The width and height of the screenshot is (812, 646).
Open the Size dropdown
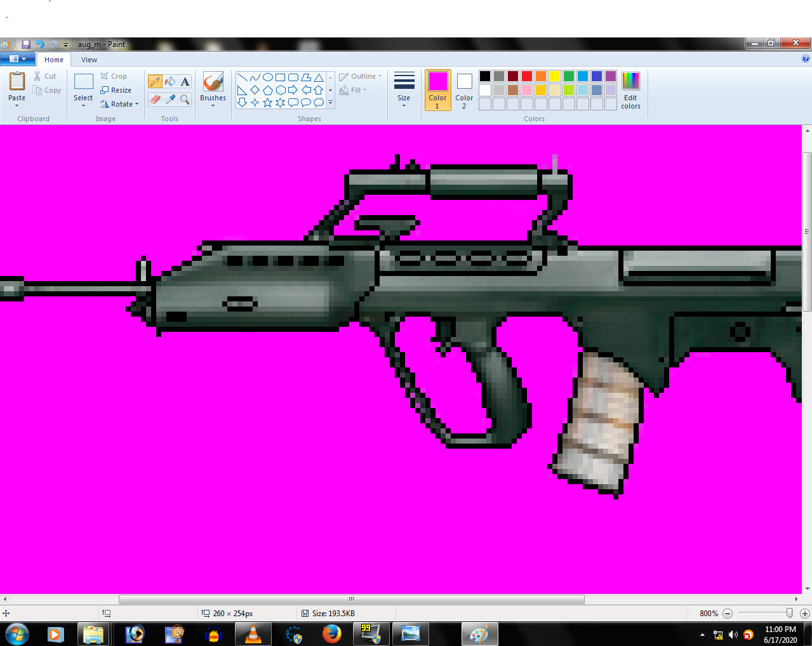pyautogui.click(x=404, y=89)
